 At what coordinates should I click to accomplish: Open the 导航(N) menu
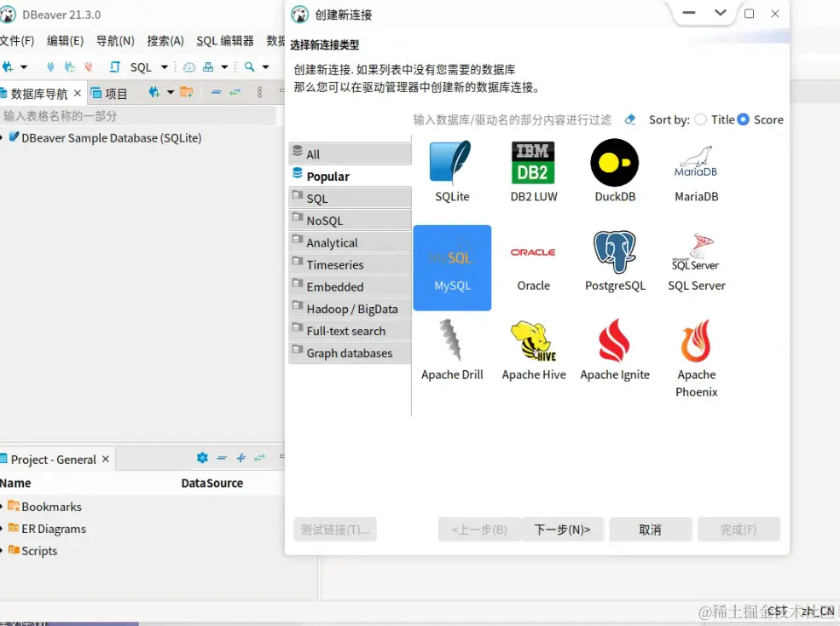pos(115,41)
